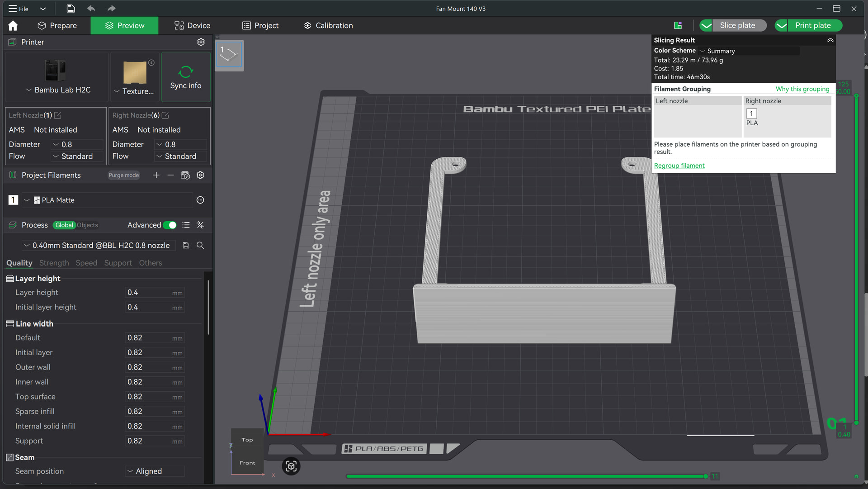Select plate 1 thumbnail
Viewport: 868px width, 489px height.
229,55
